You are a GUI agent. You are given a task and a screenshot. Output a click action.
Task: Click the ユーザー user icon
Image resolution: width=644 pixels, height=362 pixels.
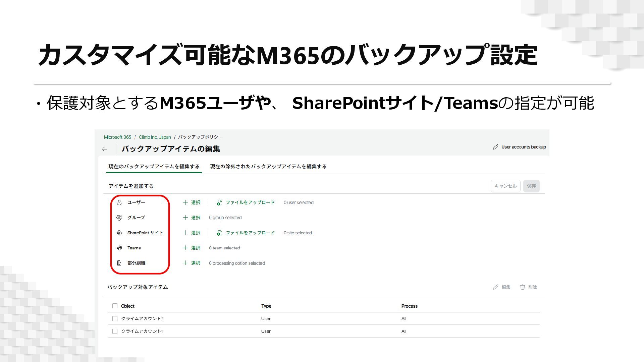point(119,202)
